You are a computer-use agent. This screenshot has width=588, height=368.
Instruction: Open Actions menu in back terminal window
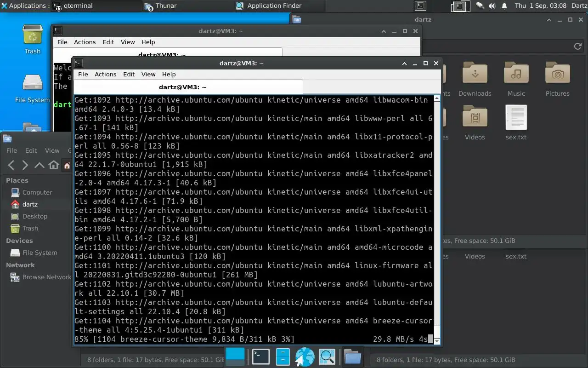[85, 42]
